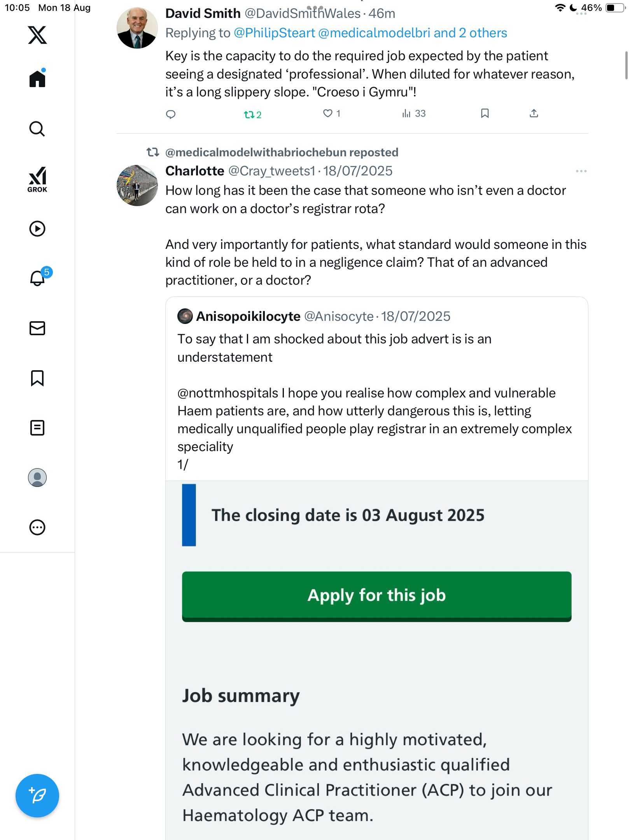This screenshot has height=840, width=630.
Task: Open Charlotte's profile picture
Action: 137,185
